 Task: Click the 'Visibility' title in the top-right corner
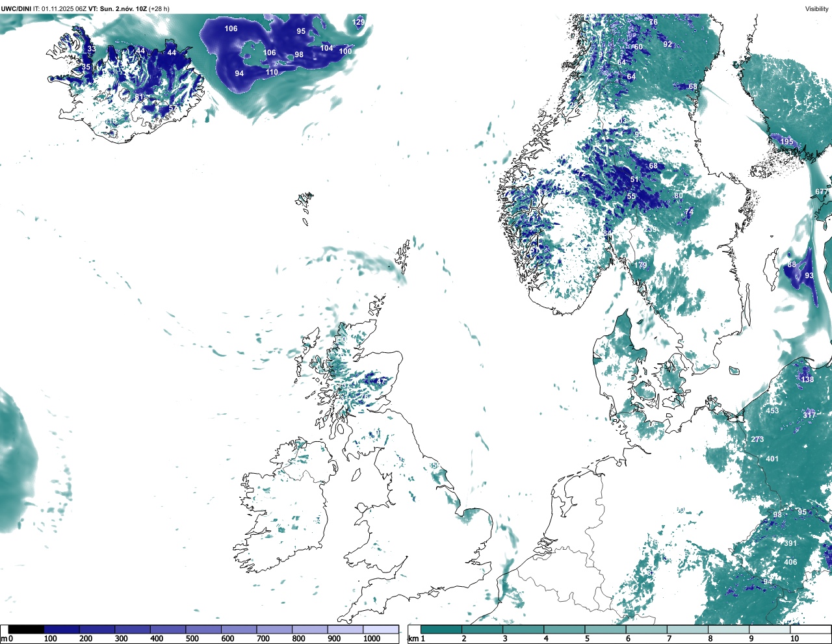point(816,8)
